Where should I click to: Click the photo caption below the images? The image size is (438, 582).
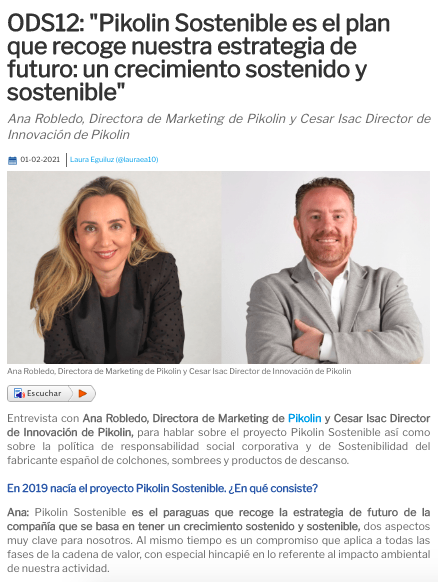coord(179,371)
